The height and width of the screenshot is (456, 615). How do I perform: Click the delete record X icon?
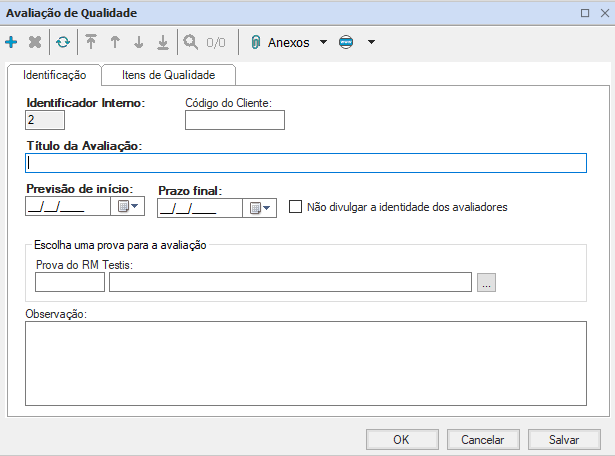click(x=35, y=43)
